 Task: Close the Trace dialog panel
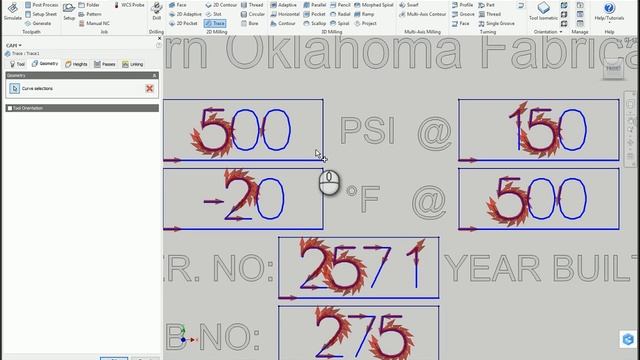pyautogui.click(x=159, y=38)
